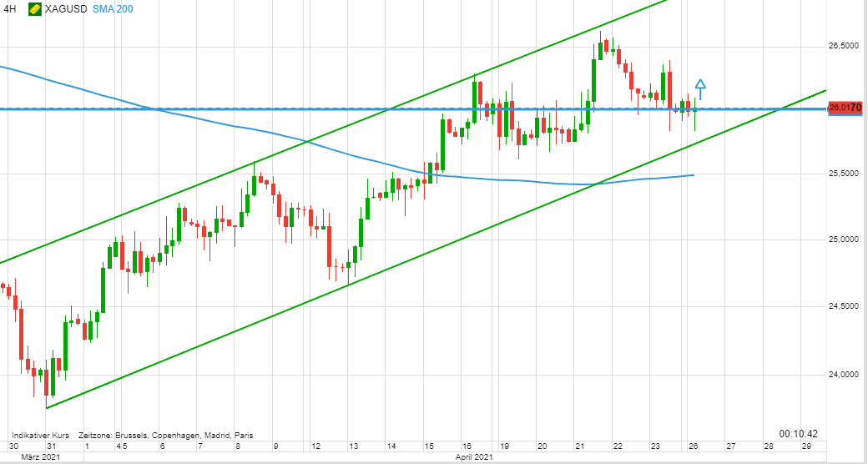Select the XAGUSD symbol label
868x464 pixels.
pyautogui.click(x=66, y=9)
